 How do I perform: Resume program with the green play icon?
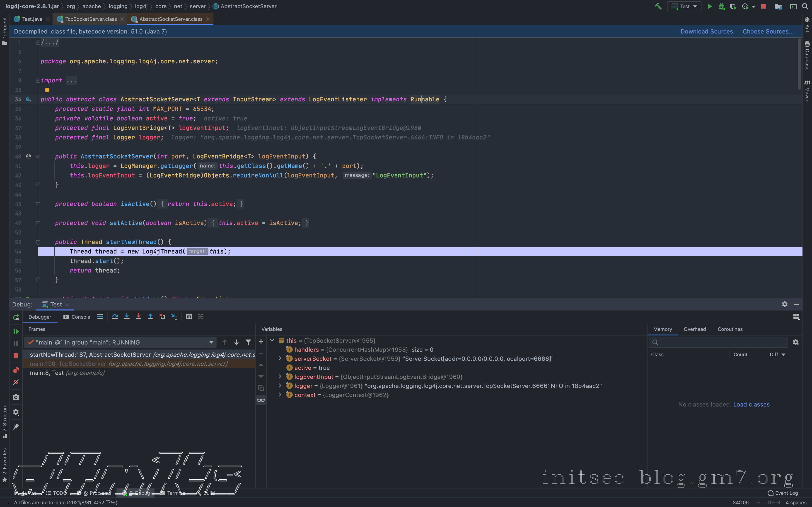pos(16,331)
